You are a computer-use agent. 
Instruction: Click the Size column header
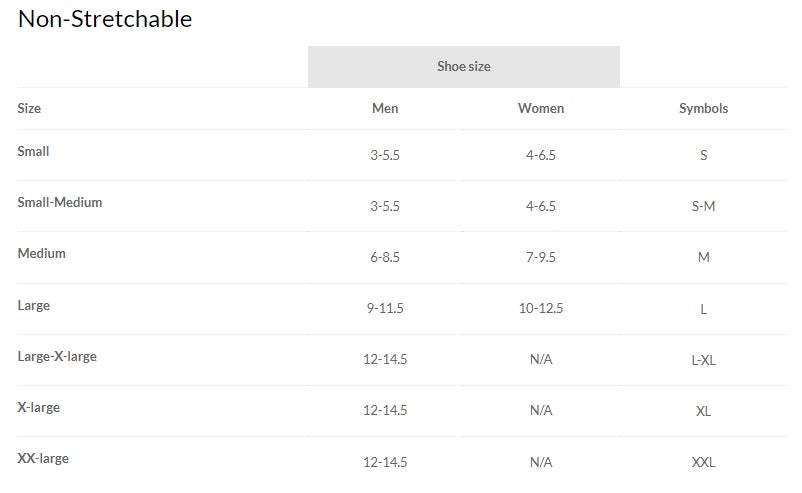(x=29, y=108)
